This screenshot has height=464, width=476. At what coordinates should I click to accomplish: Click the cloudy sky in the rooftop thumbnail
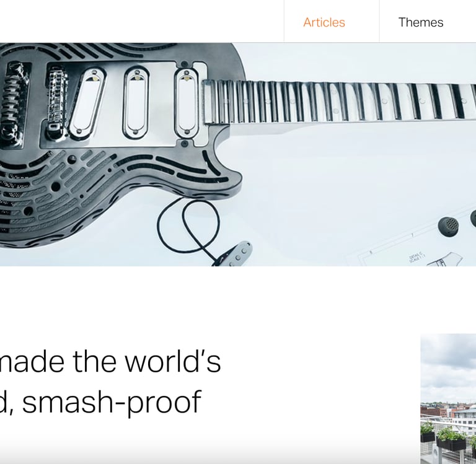(x=448, y=366)
